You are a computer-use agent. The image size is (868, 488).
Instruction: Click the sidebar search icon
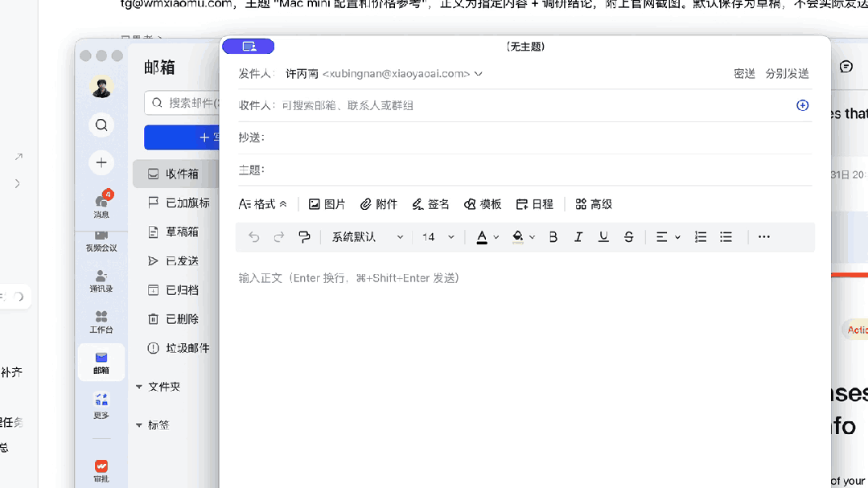tap(101, 125)
